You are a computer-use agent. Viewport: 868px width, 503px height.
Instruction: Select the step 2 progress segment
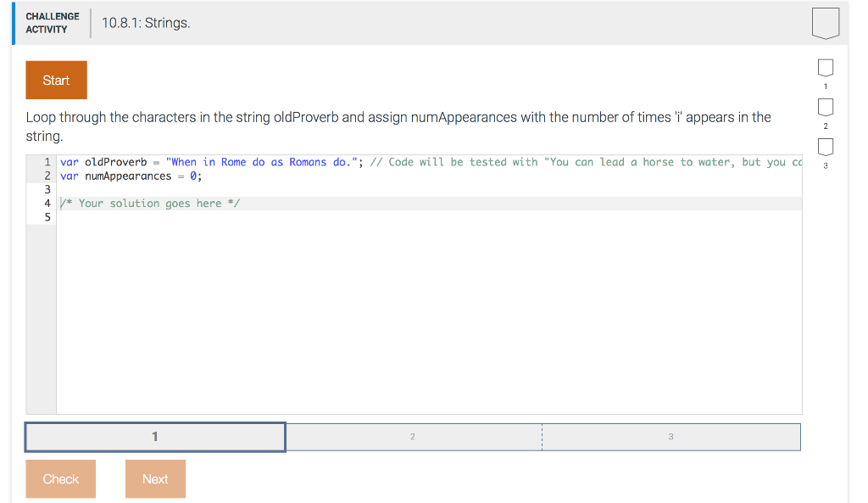(413, 436)
